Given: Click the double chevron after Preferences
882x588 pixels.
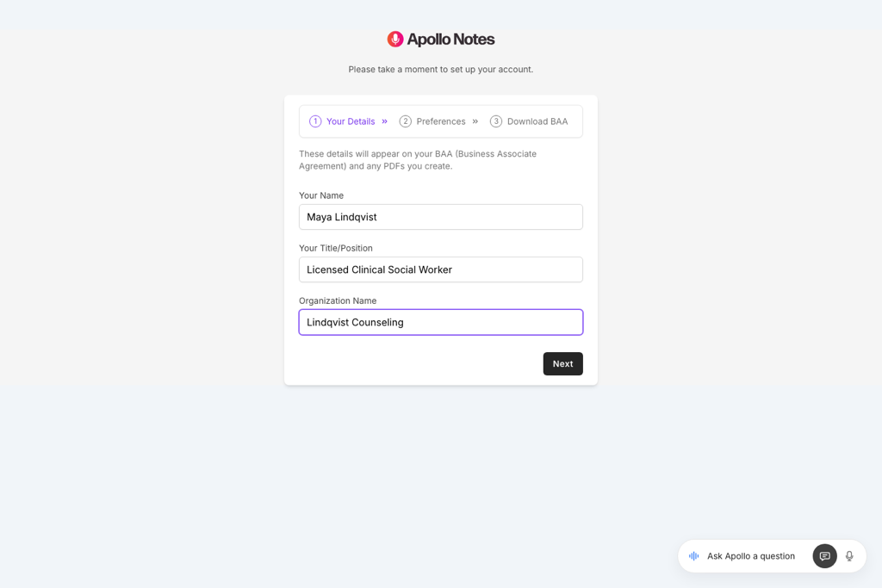Looking at the screenshot, I should [x=475, y=121].
